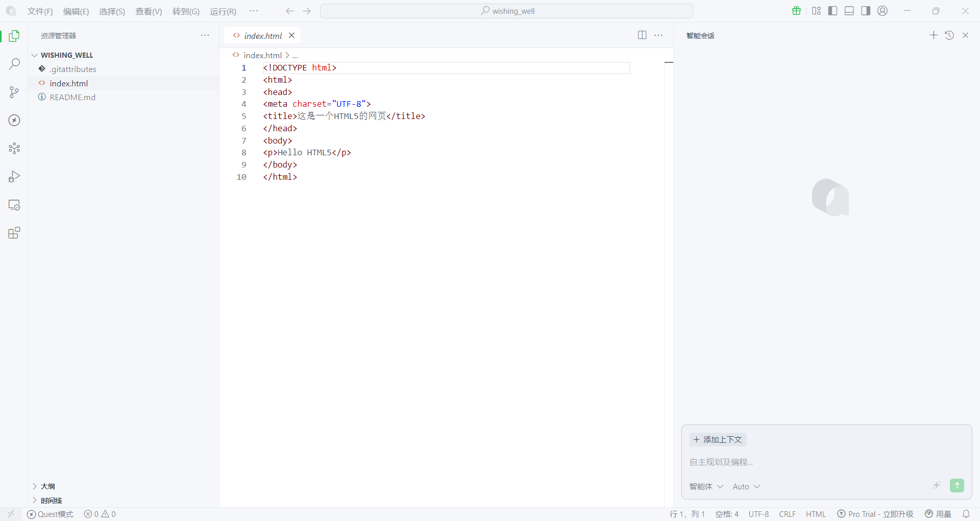Go back using the left arrow

(x=290, y=11)
